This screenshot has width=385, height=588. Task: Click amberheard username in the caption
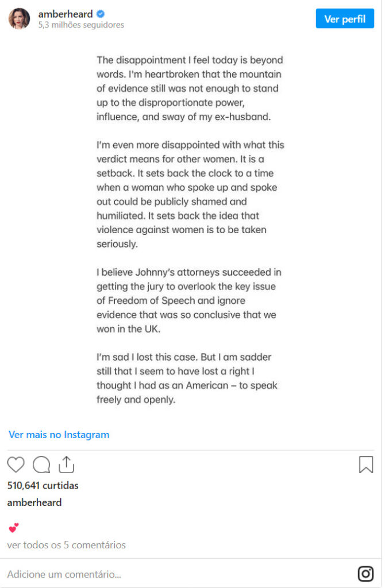point(34,502)
